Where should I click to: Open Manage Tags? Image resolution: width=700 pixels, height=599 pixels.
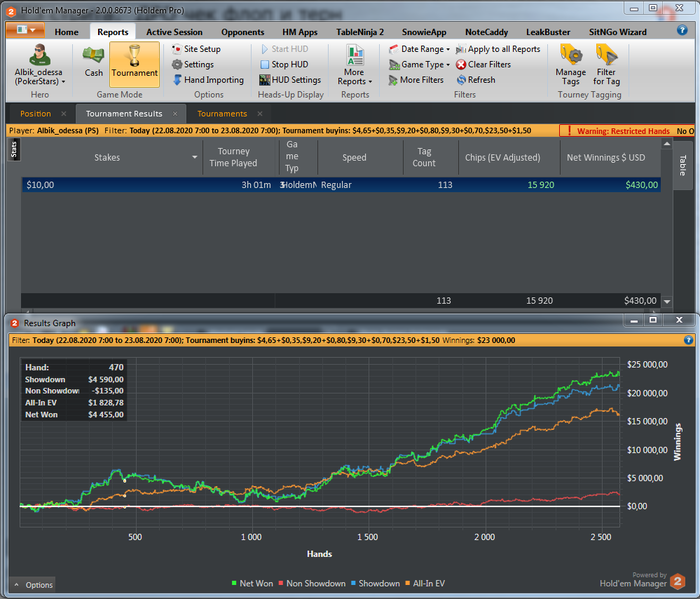(x=571, y=65)
